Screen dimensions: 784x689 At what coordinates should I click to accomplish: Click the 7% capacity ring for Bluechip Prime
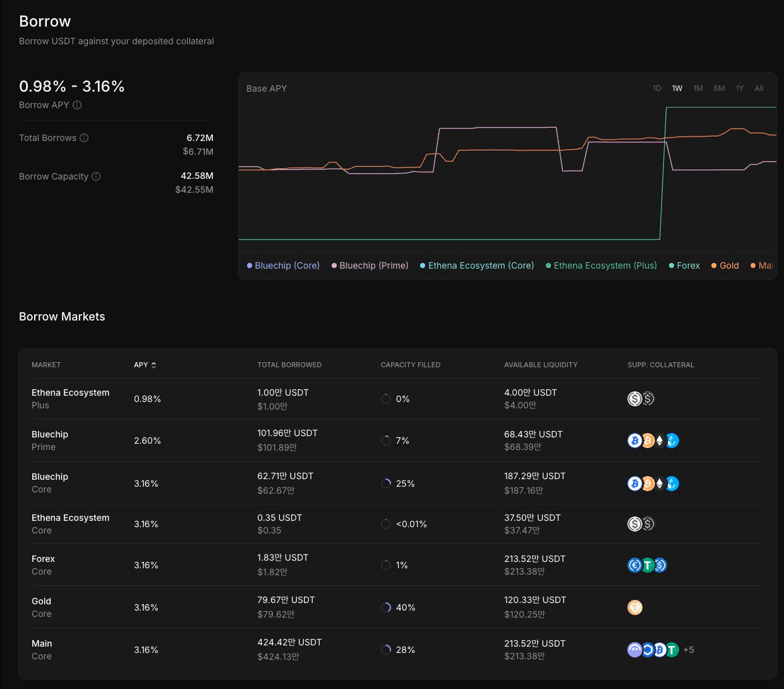(x=386, y=441)
